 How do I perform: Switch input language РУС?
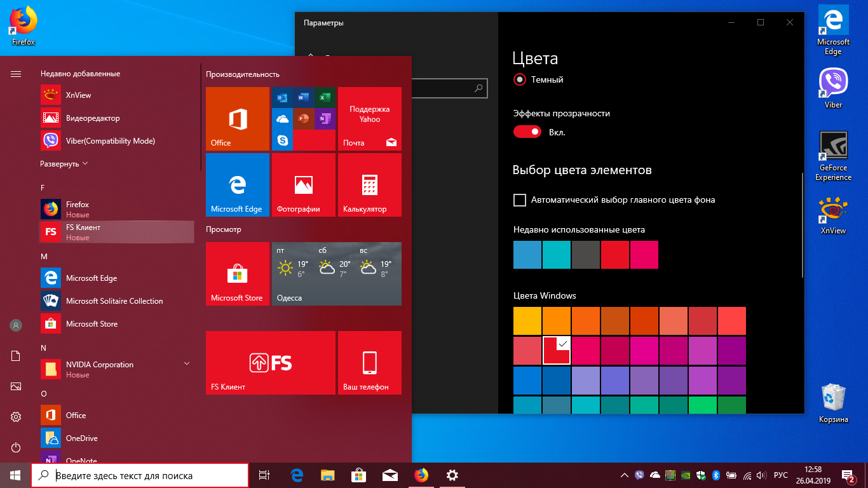coord(781,475)
